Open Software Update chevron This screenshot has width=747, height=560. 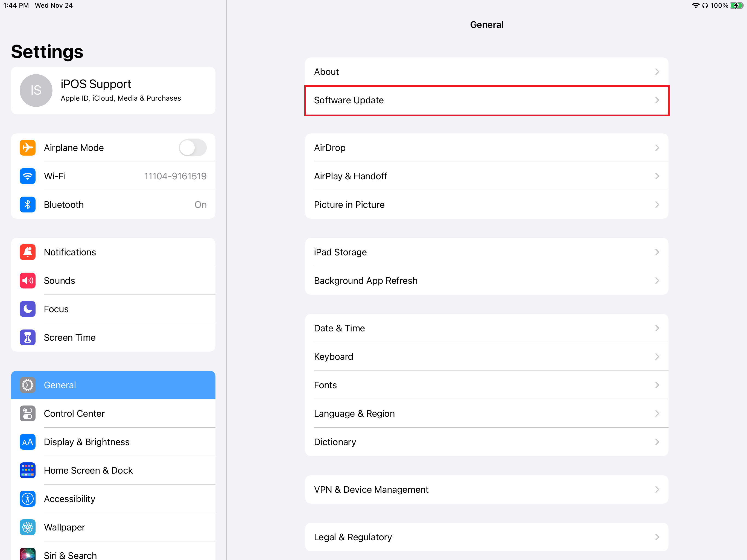[x=657, y=100]
